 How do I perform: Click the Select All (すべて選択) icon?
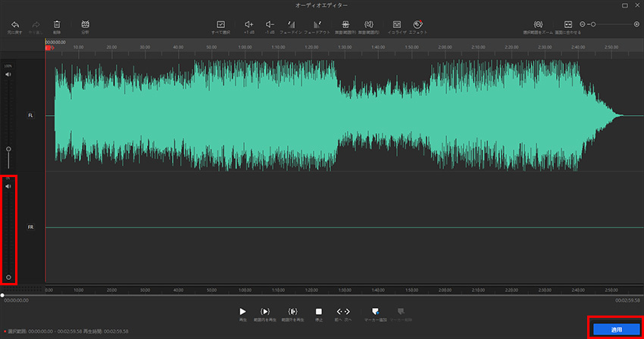[220, 25]
